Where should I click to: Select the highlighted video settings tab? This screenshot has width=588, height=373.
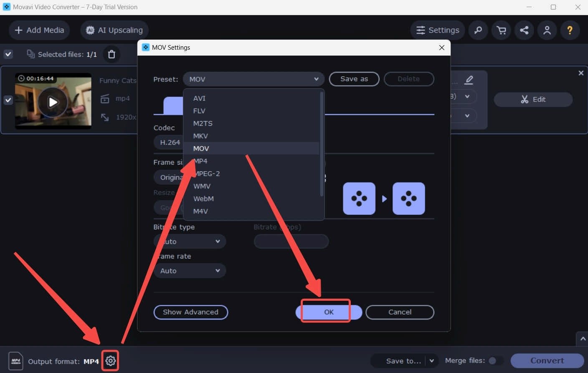[173, 106]
